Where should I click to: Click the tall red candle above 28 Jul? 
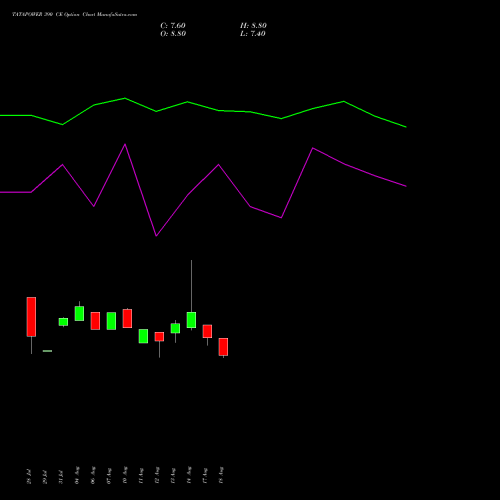tap(31, 317)
